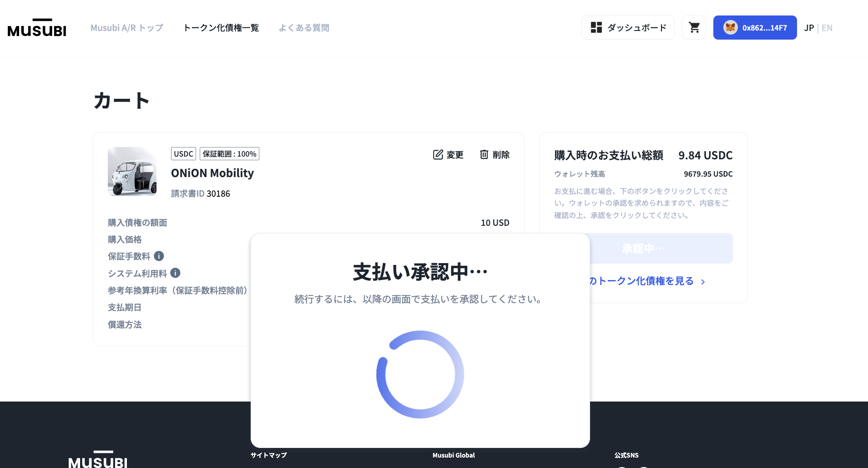The image size is (868, 468).
Task: Open Musubi A/R トップ page
Action: point(126,28)
